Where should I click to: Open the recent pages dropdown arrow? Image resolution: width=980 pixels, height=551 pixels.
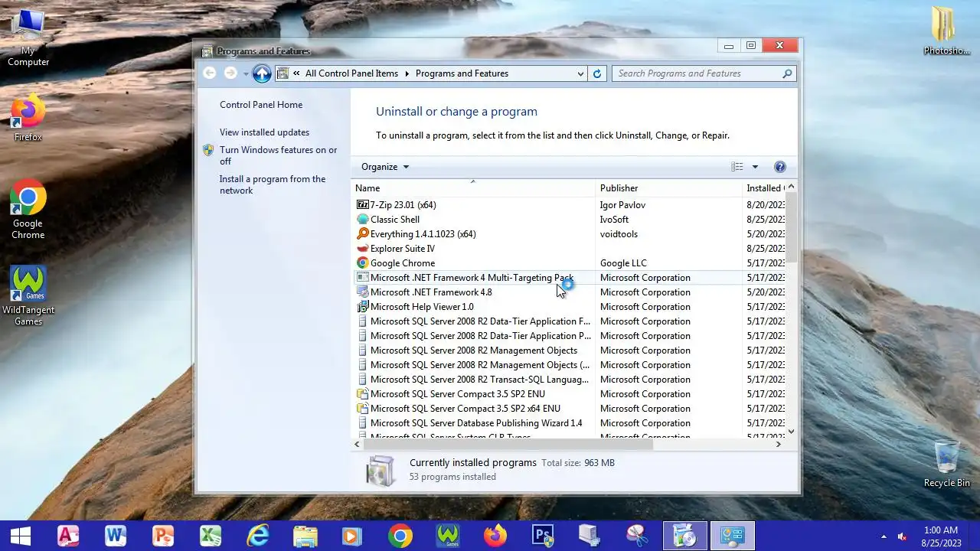(x=246, y=73)
